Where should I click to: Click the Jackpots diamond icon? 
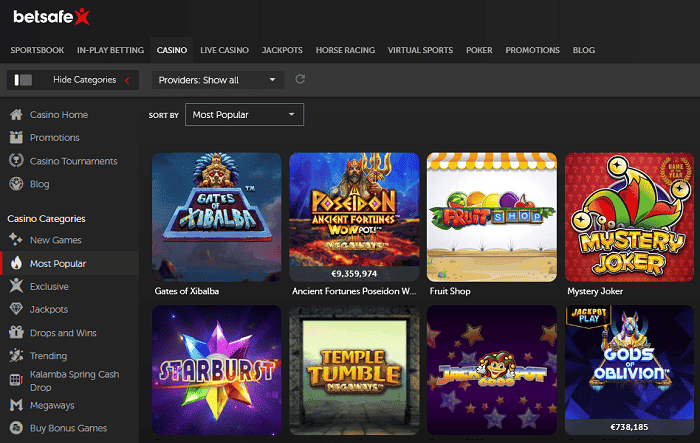point(16,309)
